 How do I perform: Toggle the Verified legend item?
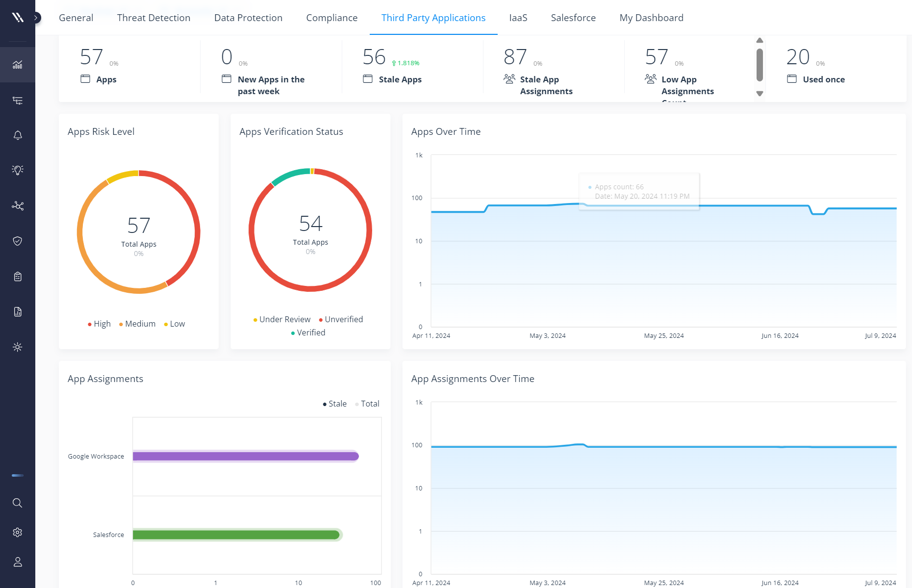[x=308, y=332]
